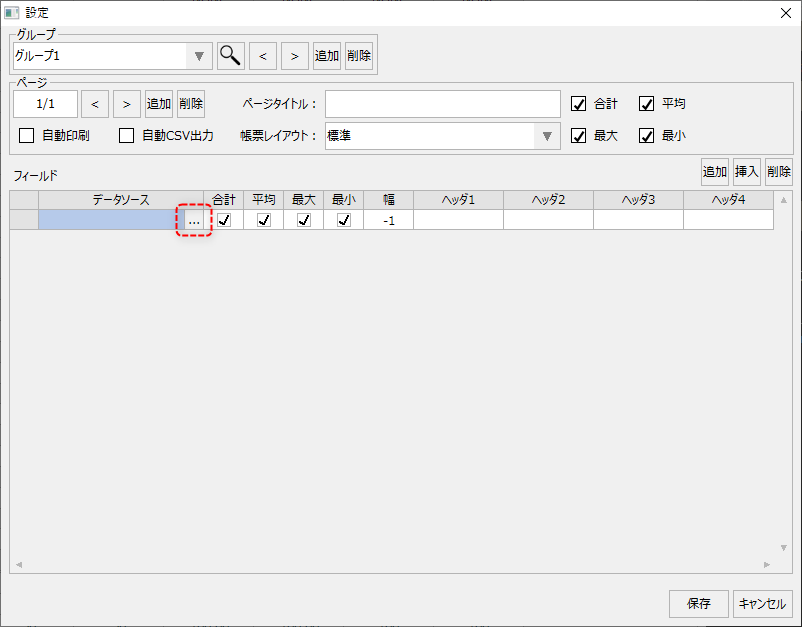Enable 自動CSV出力 checkbox
This screenshot has height=627, width=802.
[127, 136]
